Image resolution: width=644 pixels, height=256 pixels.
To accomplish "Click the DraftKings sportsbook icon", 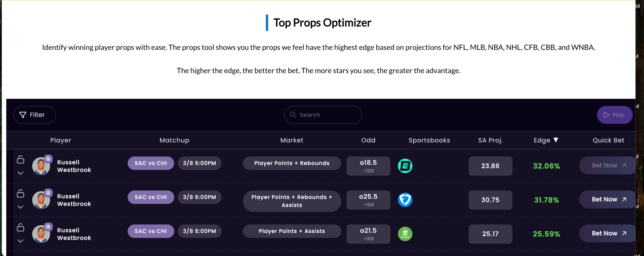I will 405,234.
